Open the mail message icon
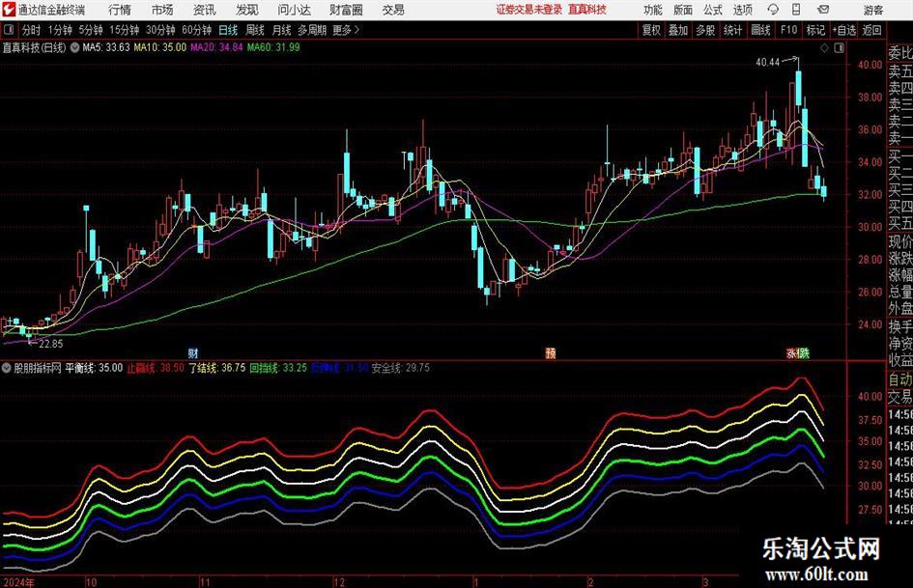Image resolution: width=913 pixels, height=588 pixels. [x=823, y=10]
